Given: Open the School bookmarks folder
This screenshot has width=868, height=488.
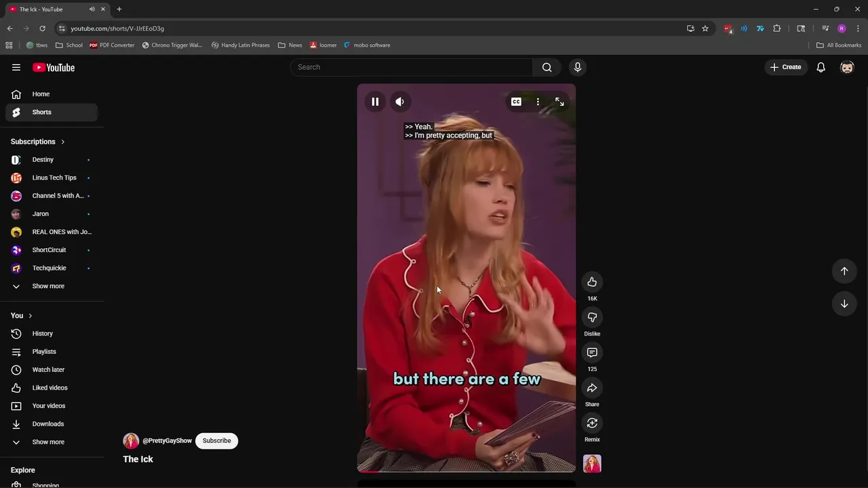Looking at the screenshot, I should pos(69,45).
